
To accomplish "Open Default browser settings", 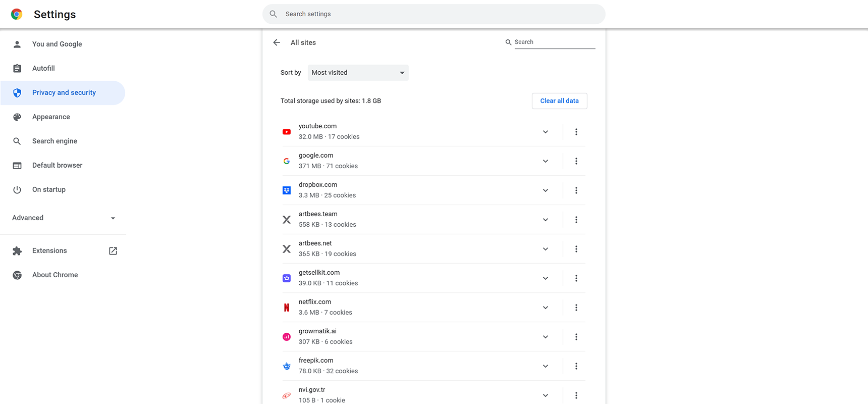I will [x=63, y=166].
